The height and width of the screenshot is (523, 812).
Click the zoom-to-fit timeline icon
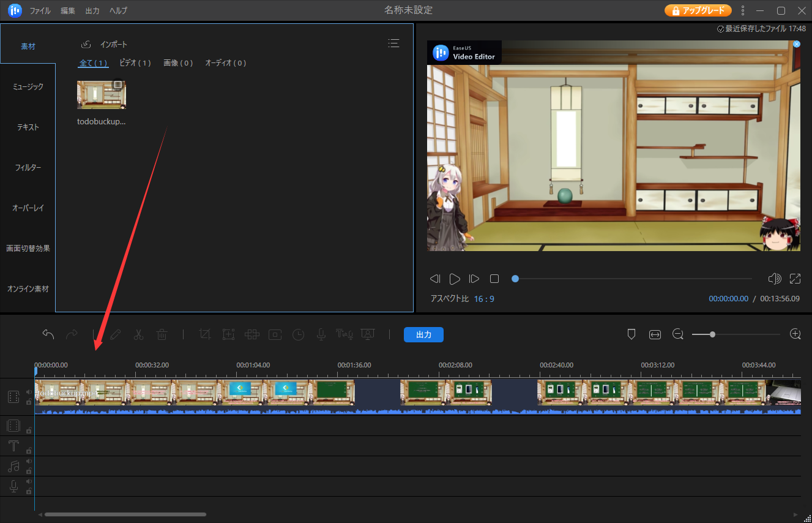point(655,334)
